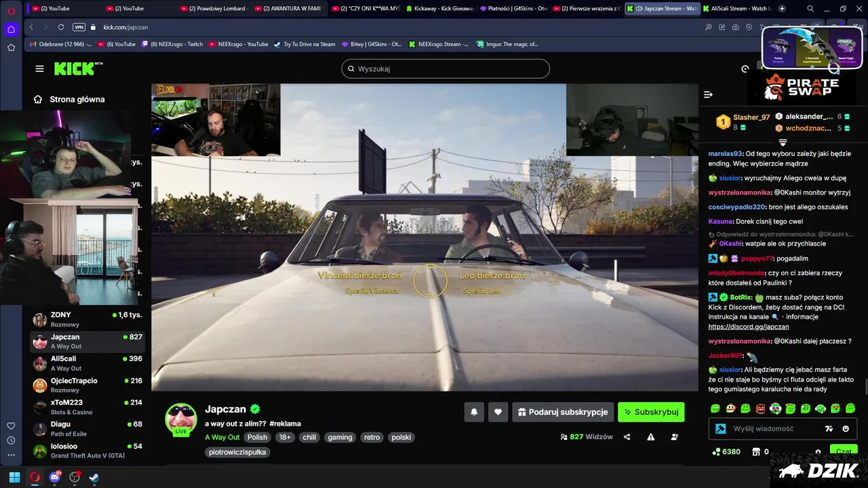Open Steam from the taskbar
The image size is (868, 488).
pyautogui.click(x=94, y=477)
